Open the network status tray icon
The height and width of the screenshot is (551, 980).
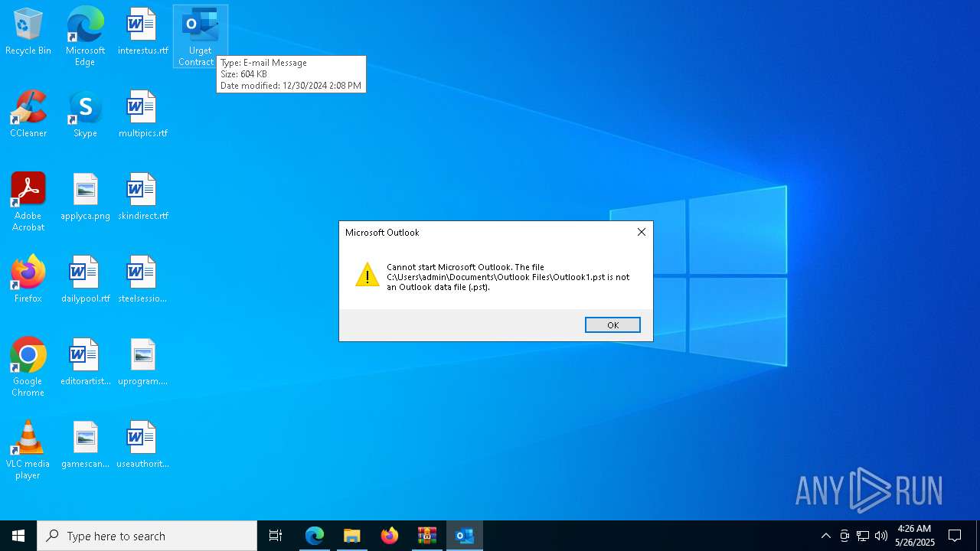click(863, 536)
